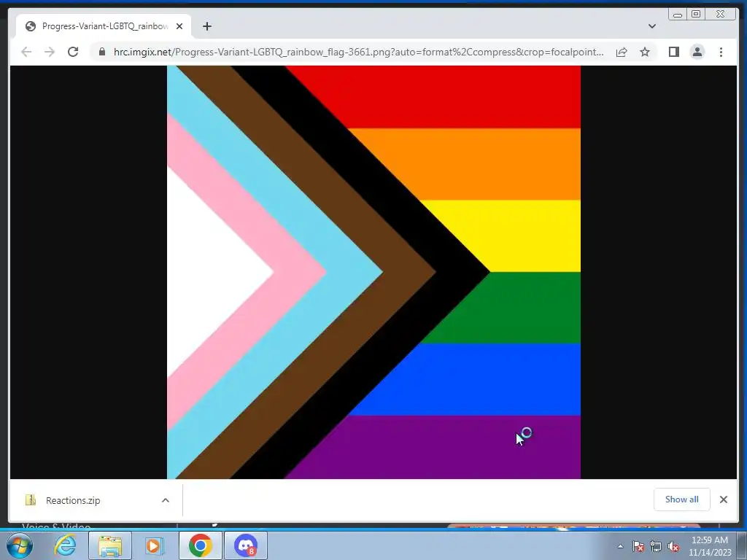Image resolution: width=747 pixels, height=560 pixels.
Task: Launch Internet Explorer from taskbar
Action: point(65,545)
